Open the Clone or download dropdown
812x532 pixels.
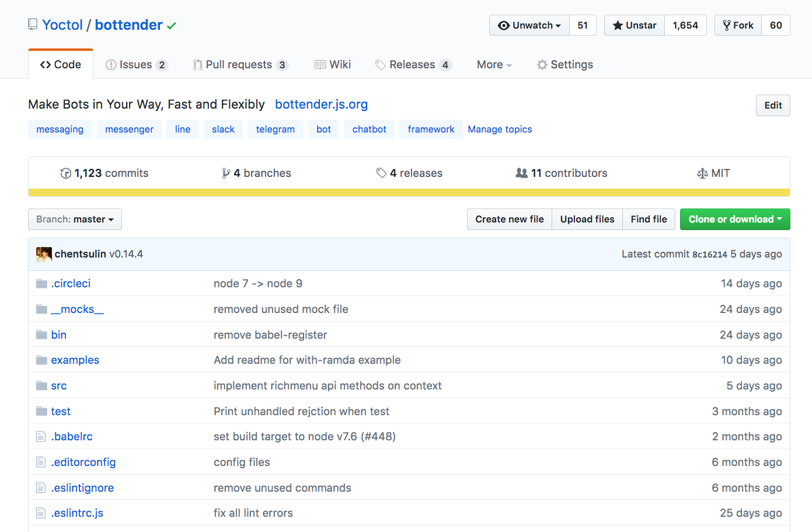click(x=735, y=219)
